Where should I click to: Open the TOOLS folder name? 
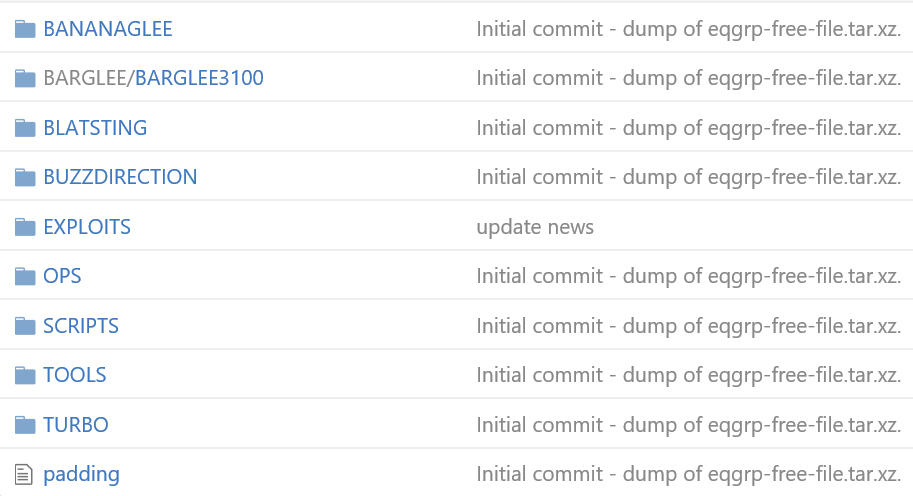(x=75, y=375)
